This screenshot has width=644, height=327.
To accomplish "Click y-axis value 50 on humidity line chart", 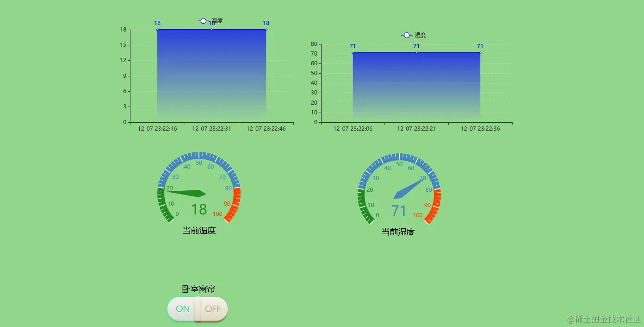I will coord(314,73).
